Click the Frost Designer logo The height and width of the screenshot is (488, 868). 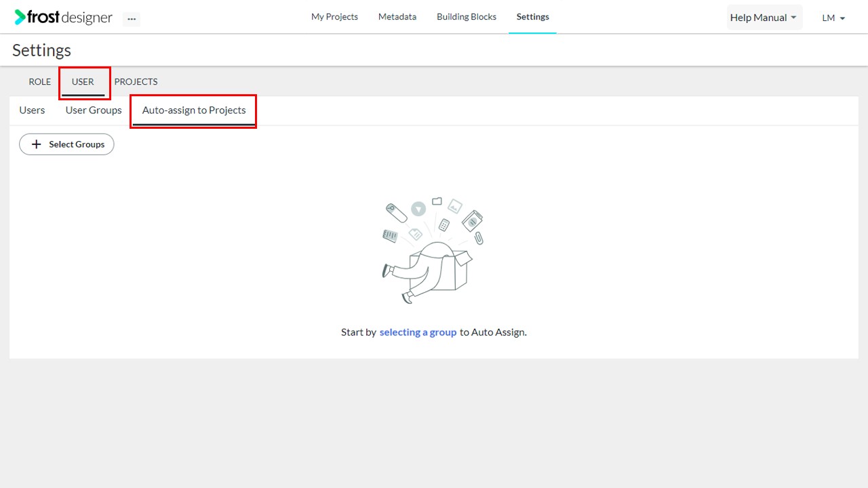(64, 18)
